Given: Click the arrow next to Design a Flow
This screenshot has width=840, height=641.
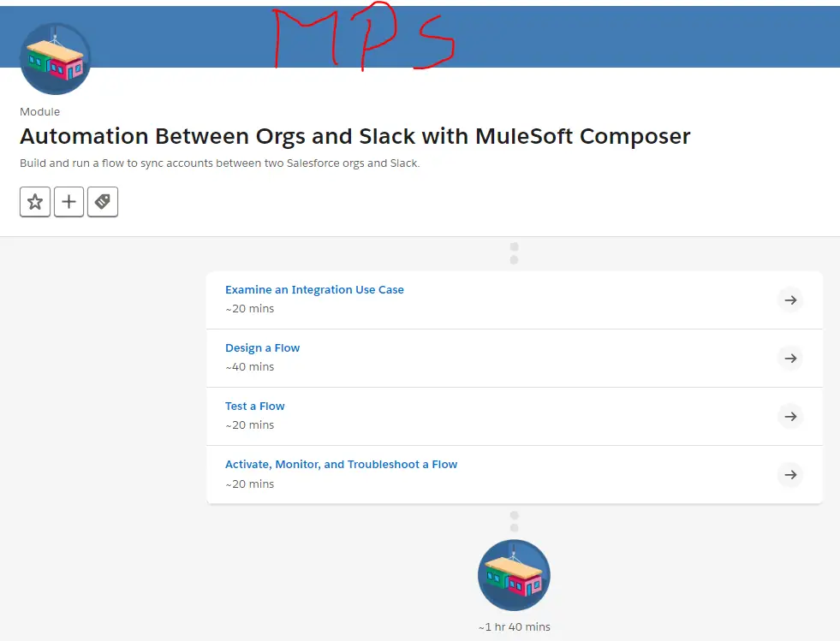Looking at the screenshot, I should coord(790,359).
